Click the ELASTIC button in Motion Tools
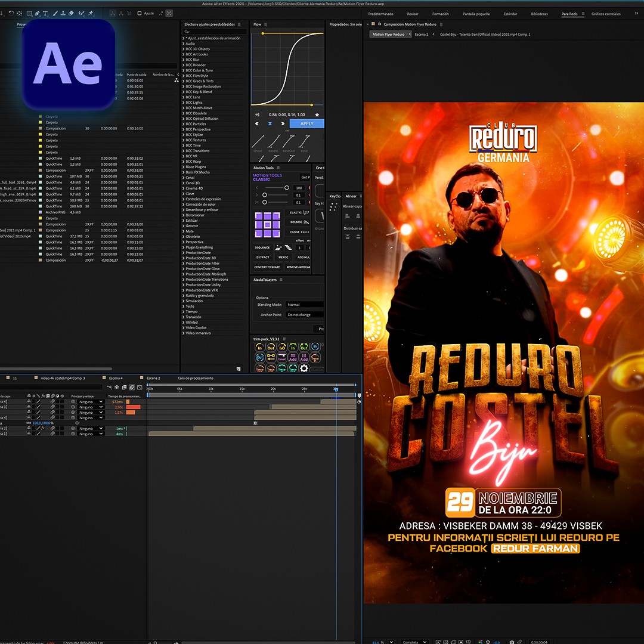 point(299,212)
